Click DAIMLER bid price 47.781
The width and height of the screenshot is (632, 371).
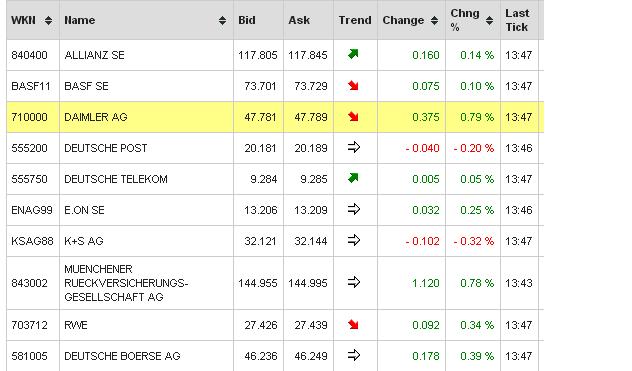[x=260, y=117]
